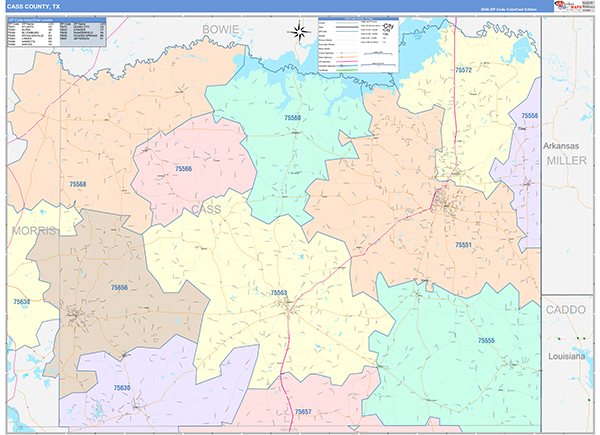Click the Market Maps logo

point(568,6)
